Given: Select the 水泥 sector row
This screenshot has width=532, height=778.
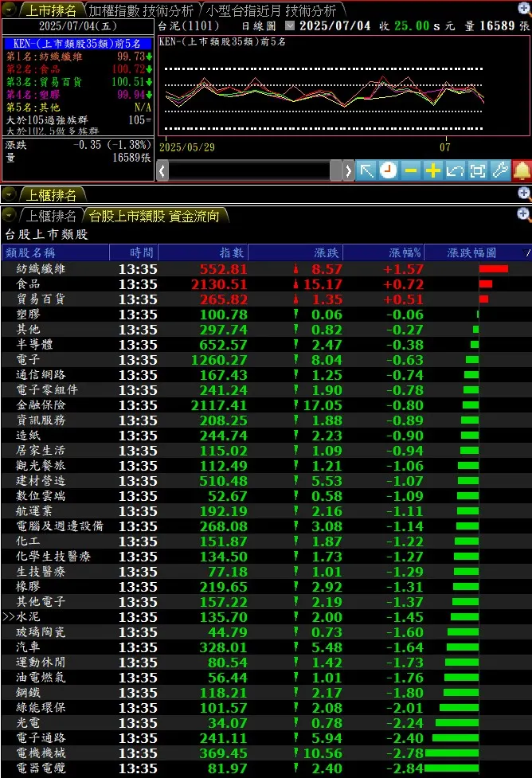Looking at the screenshot, I should pyautogui.click(x=266, y=617).
